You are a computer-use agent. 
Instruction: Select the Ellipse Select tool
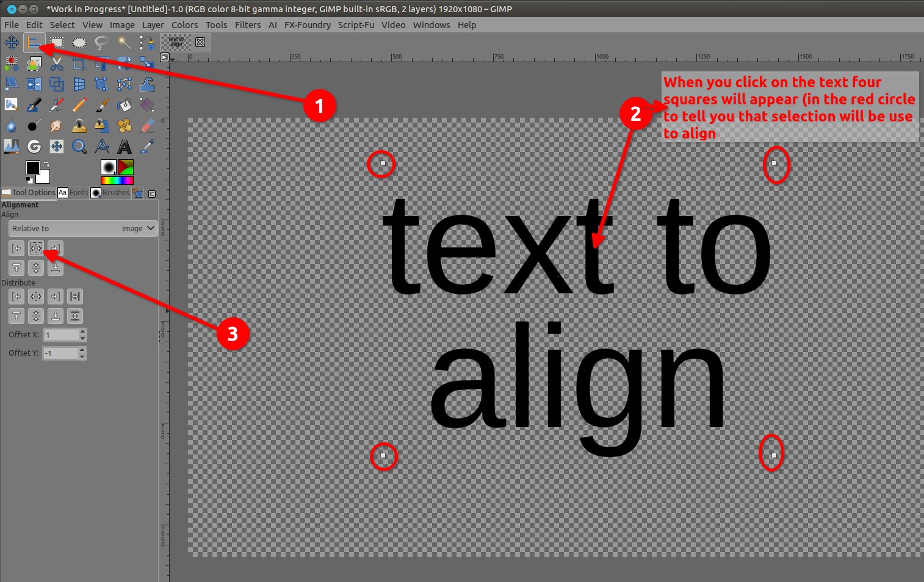[79, 43]
